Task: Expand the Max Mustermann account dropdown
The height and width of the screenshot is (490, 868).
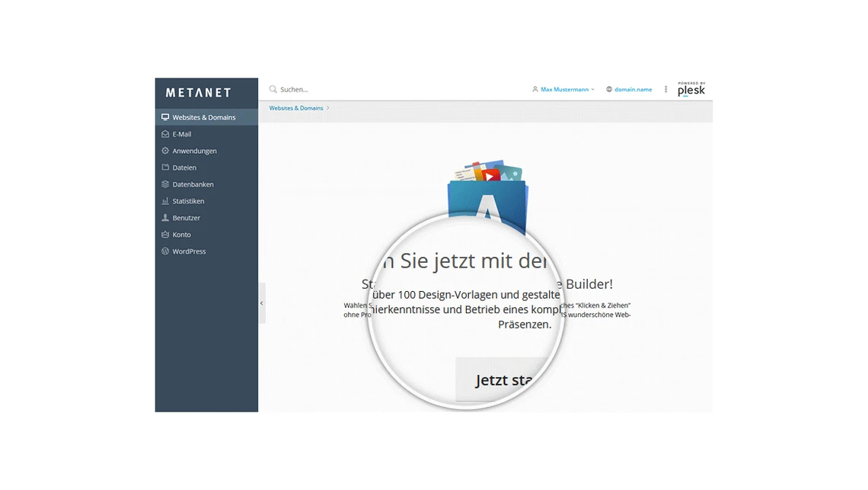Action: [x=592, y=90]
